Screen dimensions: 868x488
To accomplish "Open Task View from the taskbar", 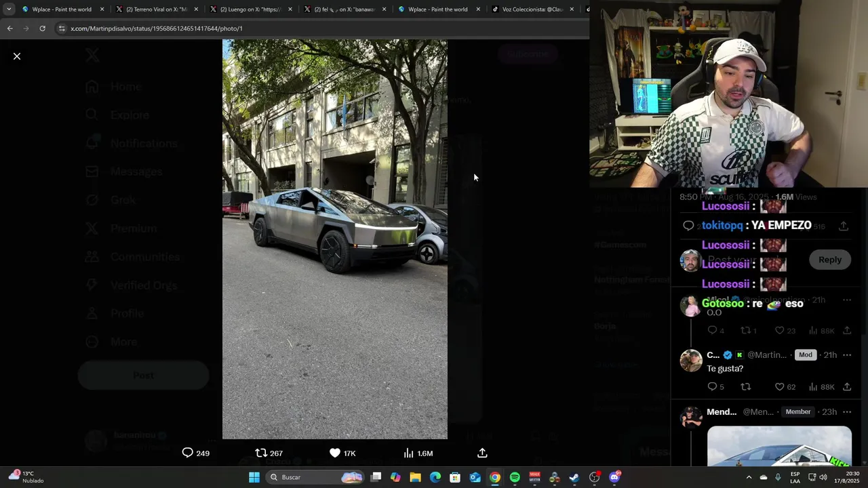I will 376,477.
